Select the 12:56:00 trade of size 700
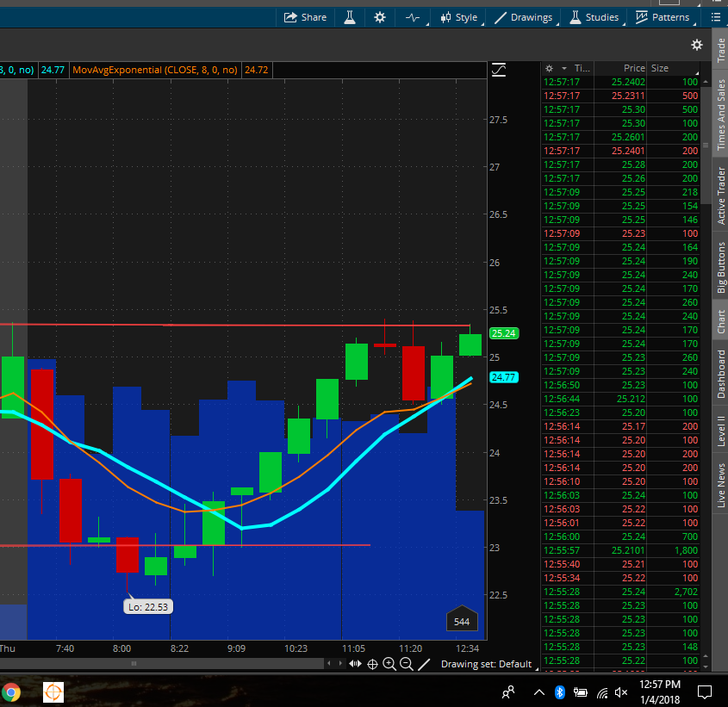This screenshot has height=707, width=728. (621, 536)
